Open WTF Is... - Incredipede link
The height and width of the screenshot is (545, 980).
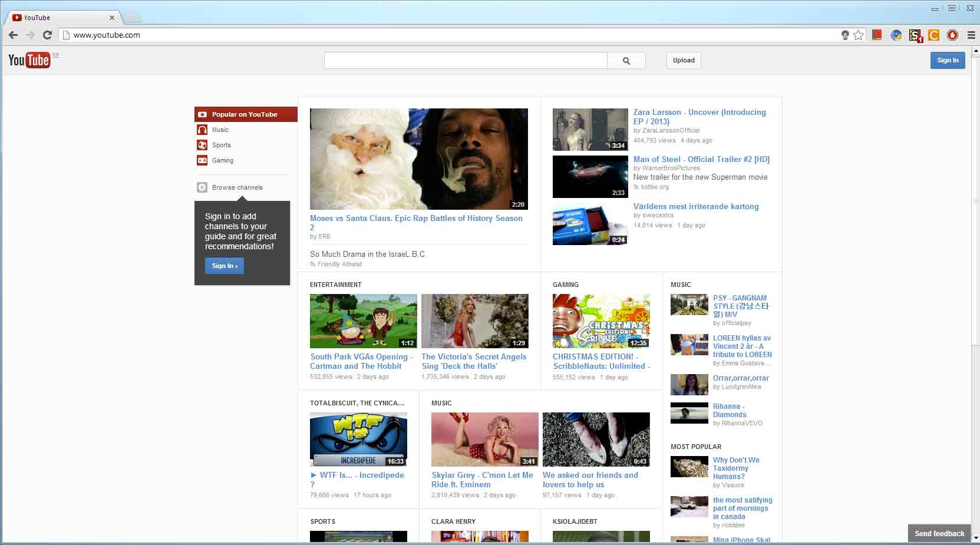[357, 480]
